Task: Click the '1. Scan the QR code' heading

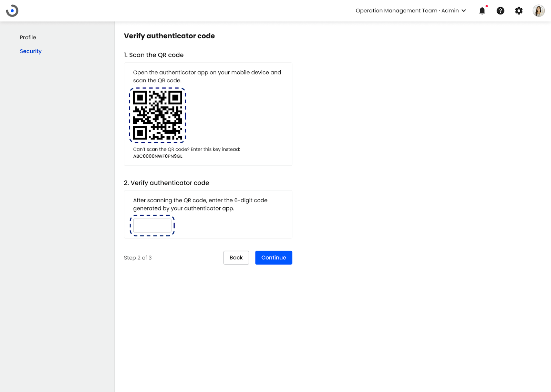Action: [154, 55]
